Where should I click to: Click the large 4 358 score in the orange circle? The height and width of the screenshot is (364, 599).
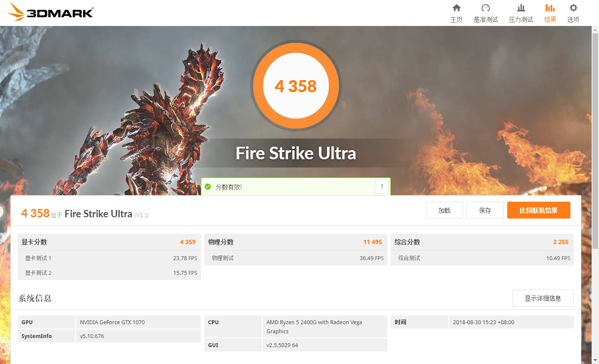pyautogui.click(x=296, y=86)
